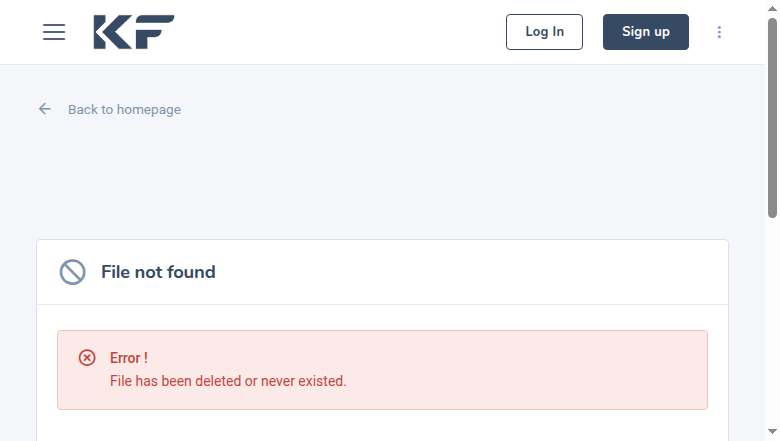Follow the Back to homepage link

click(124, 109)
